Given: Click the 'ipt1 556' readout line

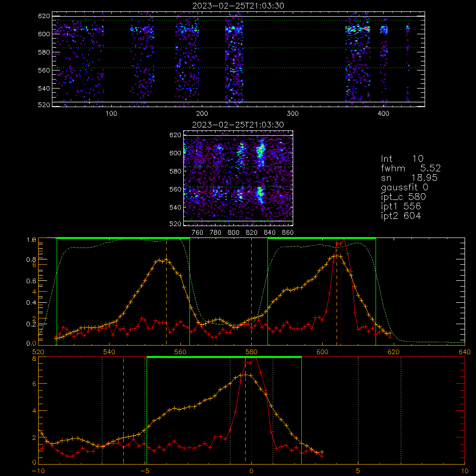Looking at the screenshot, I should click(401, 207).
